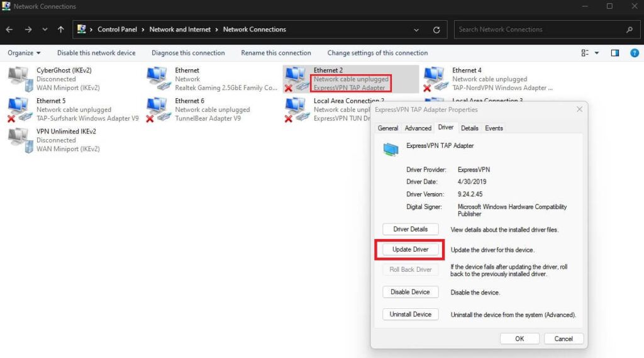
Task: Click the Driver Details button
Action: coord(410,230)
